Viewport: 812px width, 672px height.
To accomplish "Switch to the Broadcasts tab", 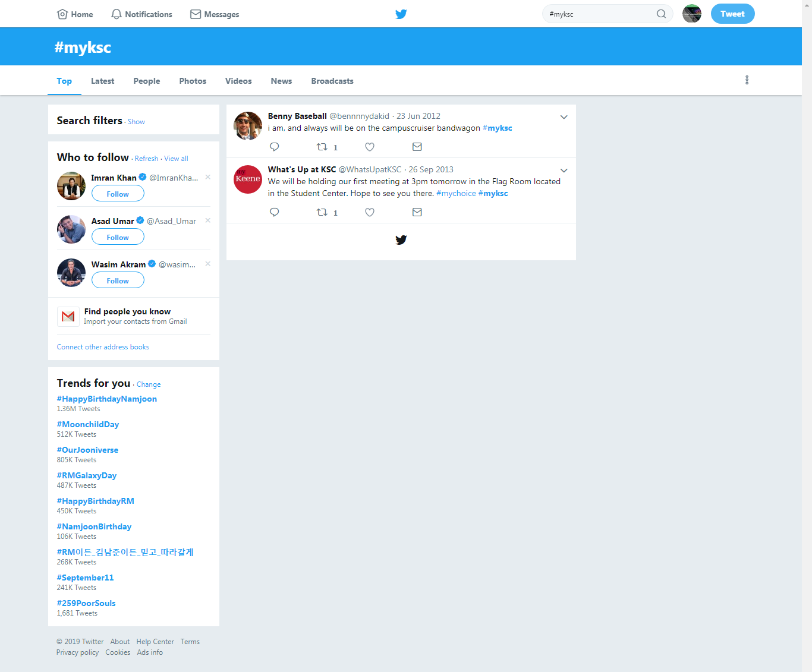I will click(x=332, y=81).
